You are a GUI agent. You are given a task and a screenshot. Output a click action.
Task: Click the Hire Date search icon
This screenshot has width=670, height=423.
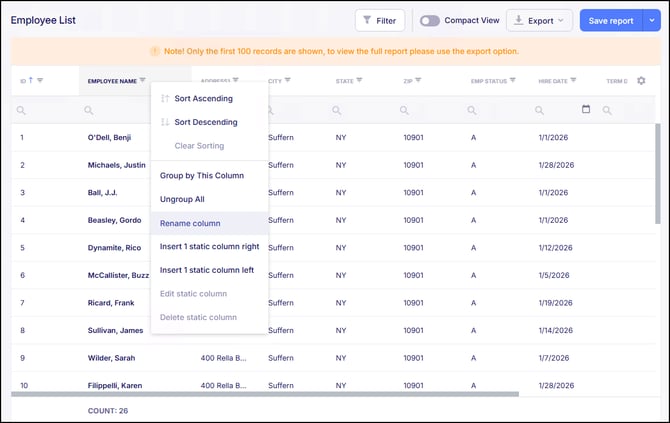539,110
